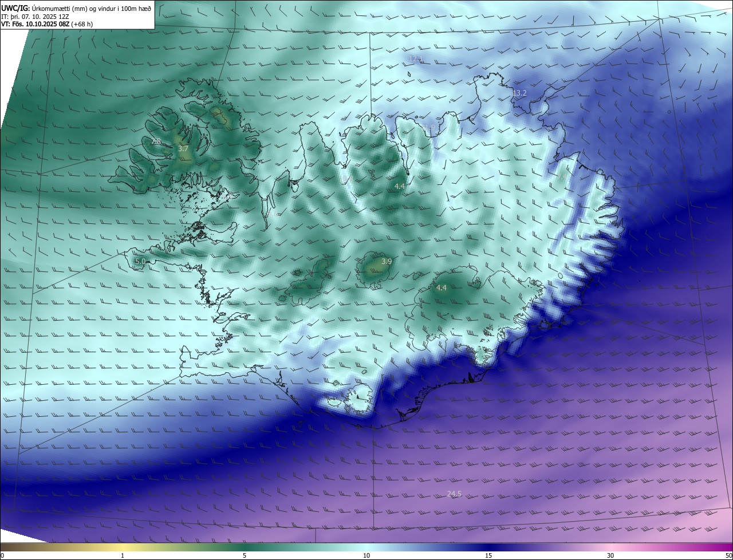
Task: Click the 7.8 value in the Westfjords
Action: pyautogui.click(x=156, y=141)
